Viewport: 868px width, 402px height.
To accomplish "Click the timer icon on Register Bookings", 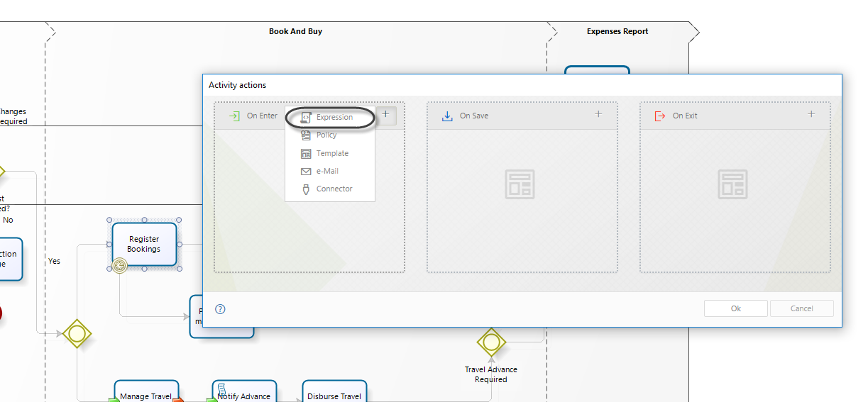I will tap(120, 266).
